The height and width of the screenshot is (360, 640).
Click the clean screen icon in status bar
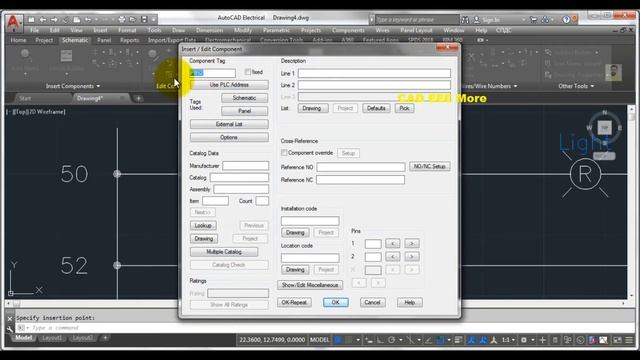(618, 340)
